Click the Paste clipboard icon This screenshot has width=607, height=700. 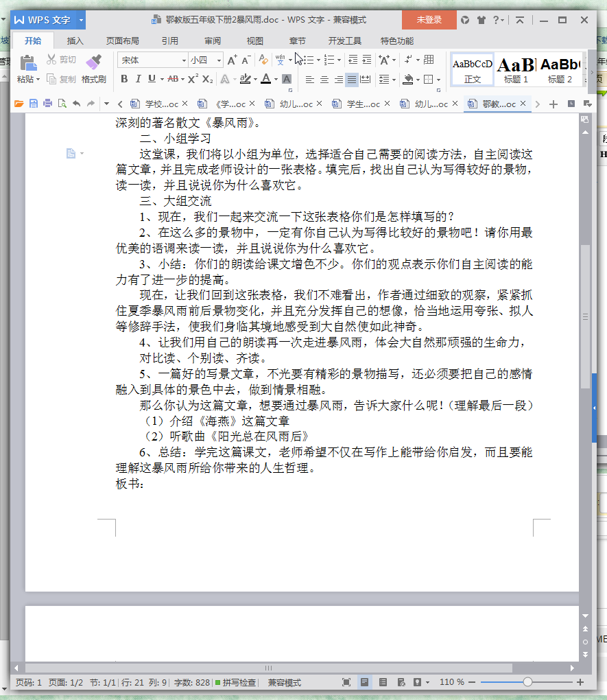28,63
